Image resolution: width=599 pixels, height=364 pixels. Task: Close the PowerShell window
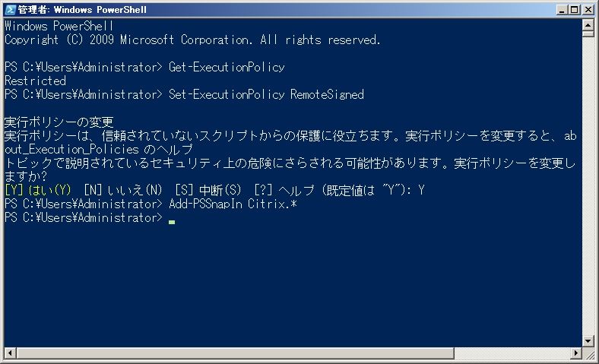pyautogui.click(x=588, y=9)
